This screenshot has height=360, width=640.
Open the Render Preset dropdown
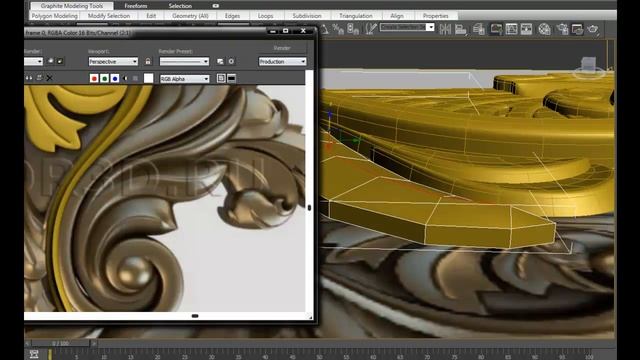click(x=184, y=62)
